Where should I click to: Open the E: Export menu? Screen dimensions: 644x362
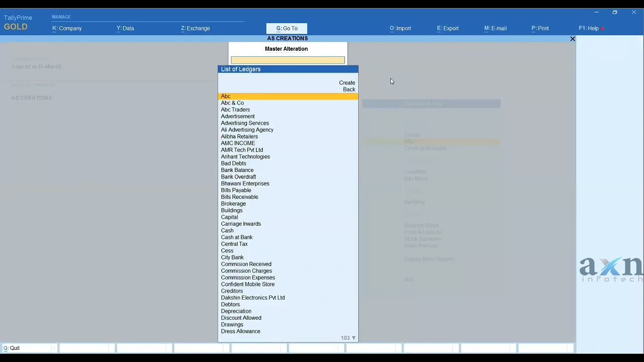coord(448,28)
